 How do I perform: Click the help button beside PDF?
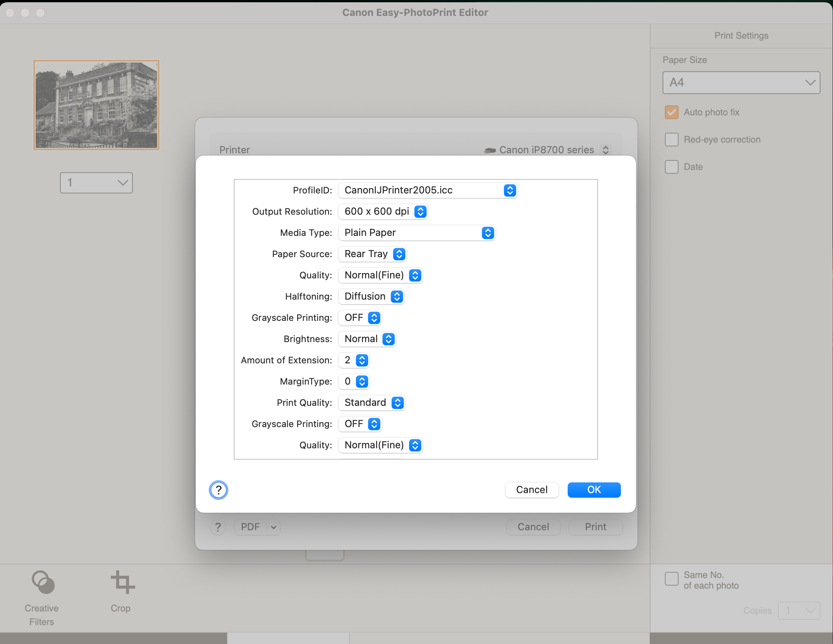pos(218,526)
